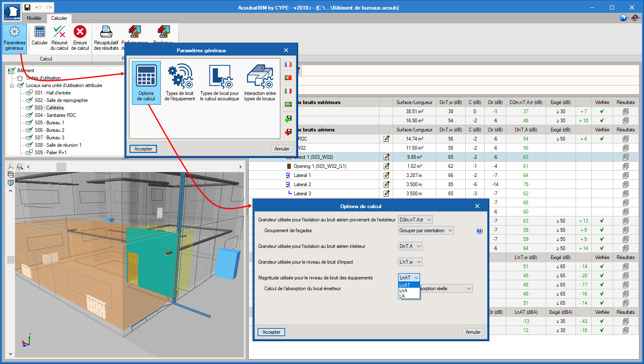Choose the Italian flag preset
Image resolution: width=644 pixels, height=364 pixels.
[x=288, y=91]
